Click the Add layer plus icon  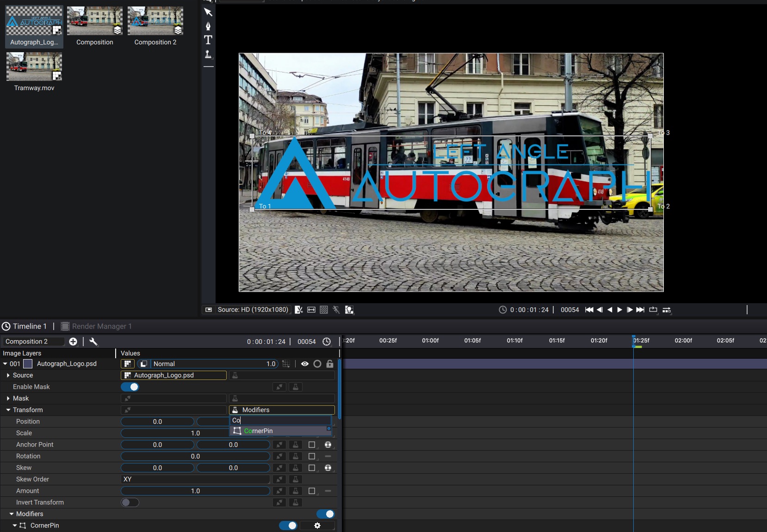click(73, 342)
